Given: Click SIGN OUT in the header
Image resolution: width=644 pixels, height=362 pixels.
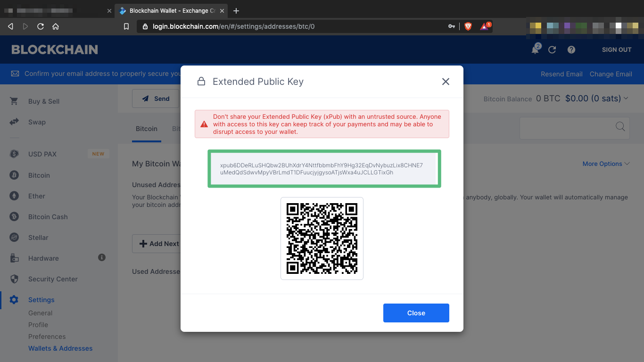Looking at the screenshot, I should pos(617,49).
